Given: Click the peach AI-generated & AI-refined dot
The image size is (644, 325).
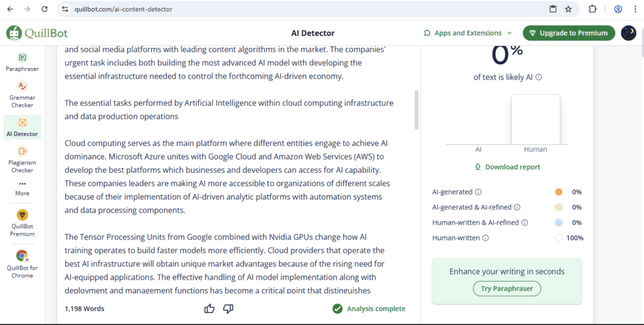Looking at the screenshot, I should (x=558, y=207).
